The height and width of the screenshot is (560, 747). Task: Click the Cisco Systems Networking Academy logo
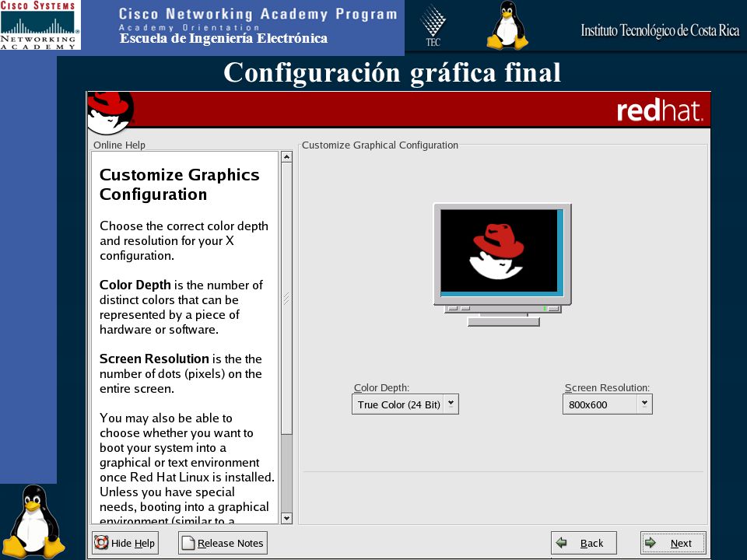coord(40,25)
